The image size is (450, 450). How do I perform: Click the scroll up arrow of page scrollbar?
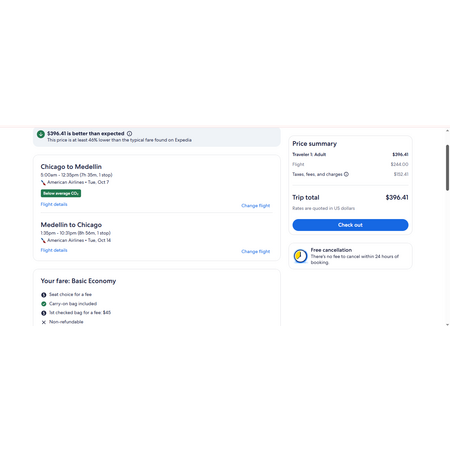[447, 131]
